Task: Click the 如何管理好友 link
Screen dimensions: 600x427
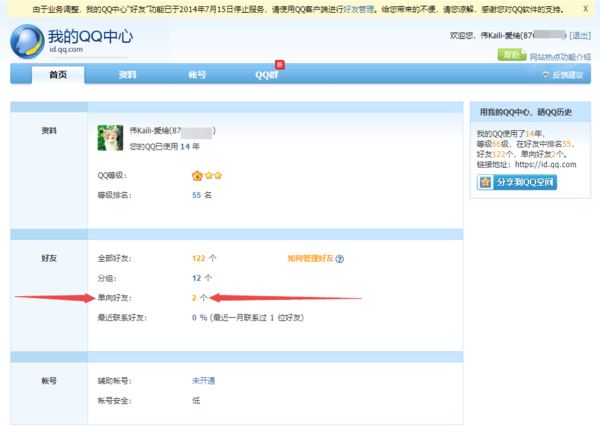Action: (310, 258)
